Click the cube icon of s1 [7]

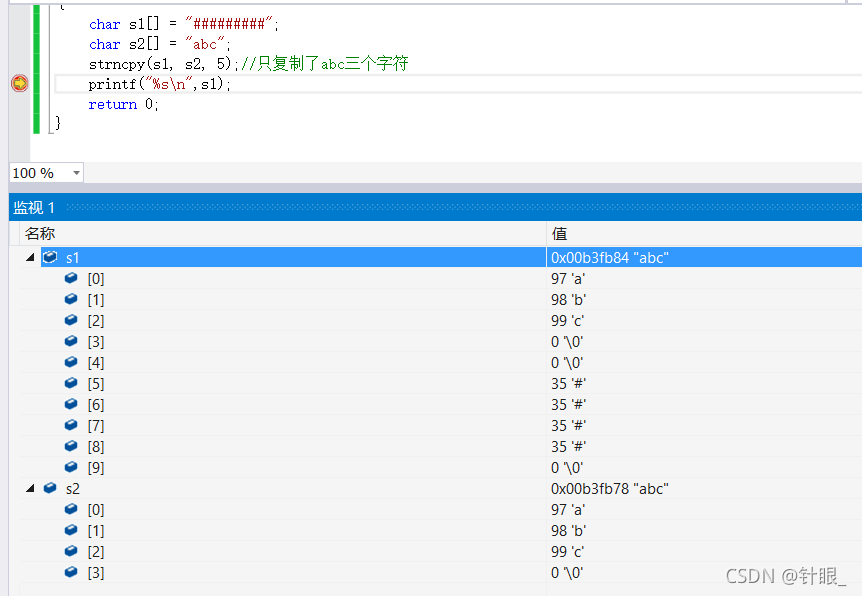(71, 425)
